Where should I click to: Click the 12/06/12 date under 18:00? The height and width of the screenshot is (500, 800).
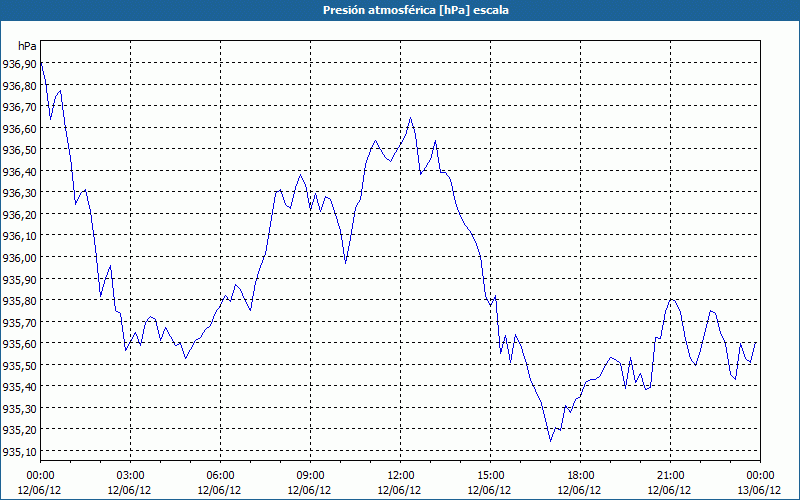[579, 490]
